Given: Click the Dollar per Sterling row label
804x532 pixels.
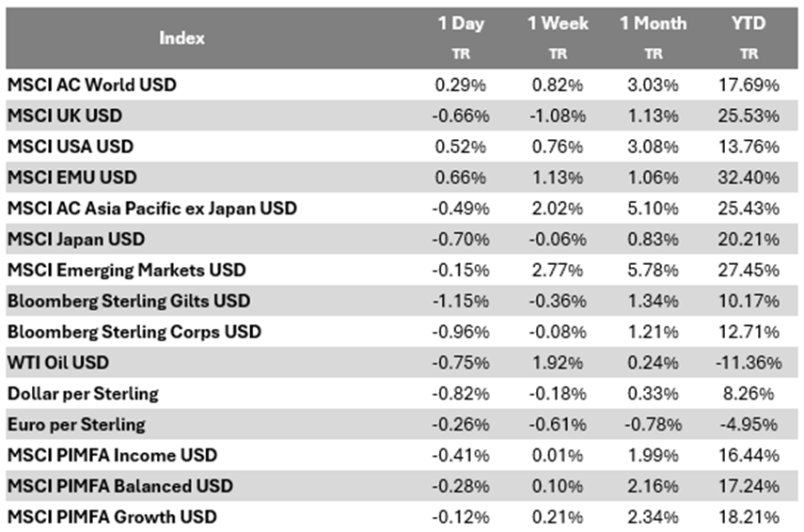Looking at the screenshot, I should pos(83,393).
